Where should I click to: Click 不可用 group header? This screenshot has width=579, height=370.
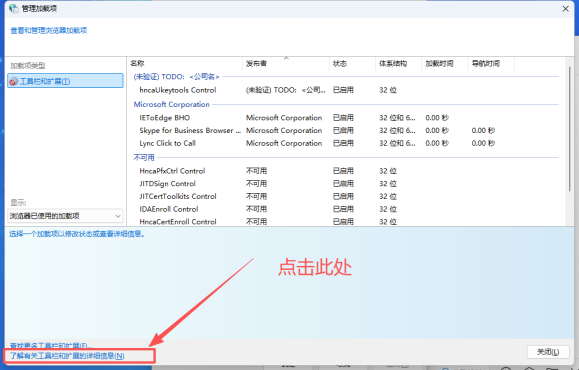tap(144, 158)
